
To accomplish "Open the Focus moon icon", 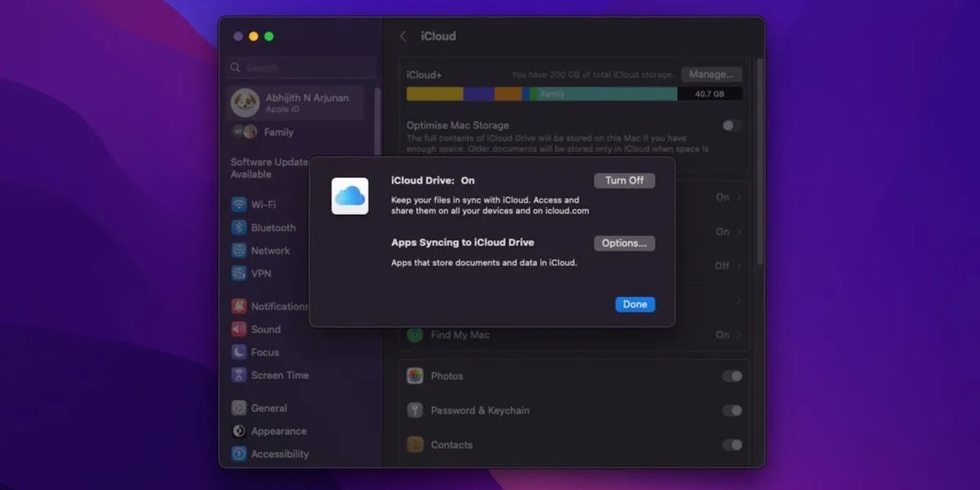I will point(238,352).
